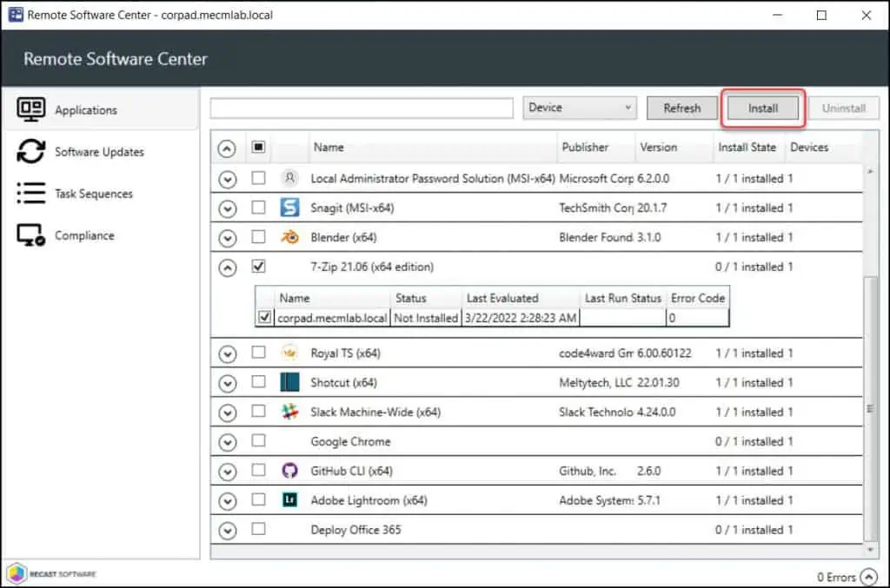Check the Blender (x64) checkbox

[x=258, y=236]
